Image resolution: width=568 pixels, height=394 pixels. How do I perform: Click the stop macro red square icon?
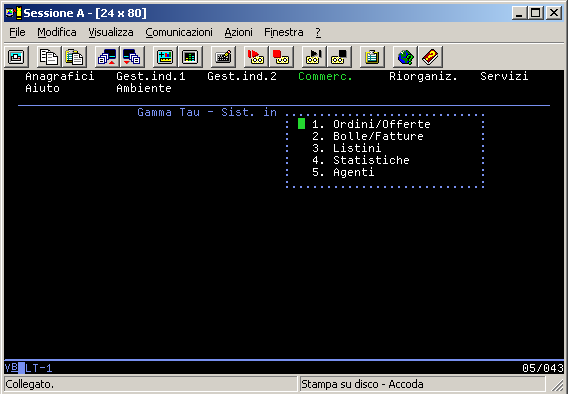click(x=281, y=57)
